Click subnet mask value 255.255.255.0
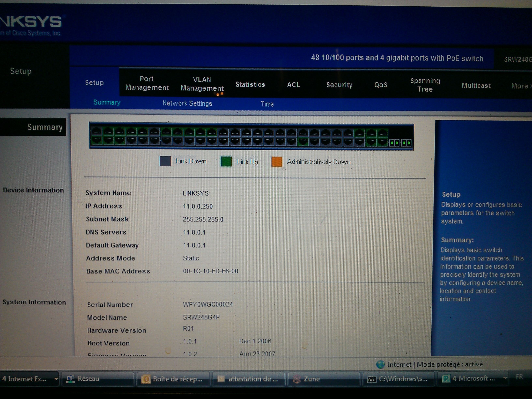 (x=203, y=219)
